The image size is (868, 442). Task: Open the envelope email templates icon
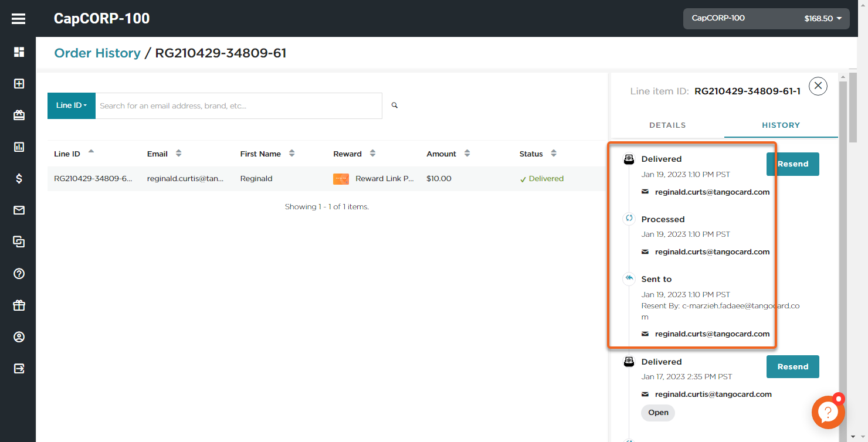(19, 210)
